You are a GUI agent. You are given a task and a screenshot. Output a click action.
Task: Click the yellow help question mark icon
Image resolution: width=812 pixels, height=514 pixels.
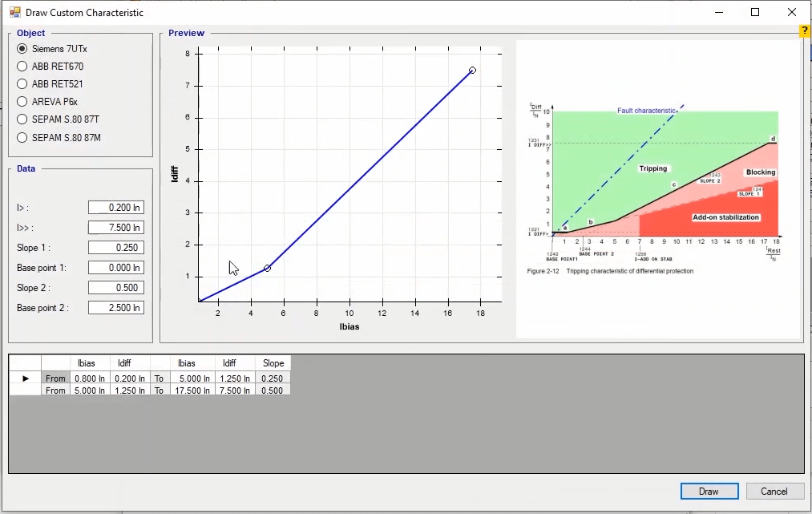tap(805, 31)
